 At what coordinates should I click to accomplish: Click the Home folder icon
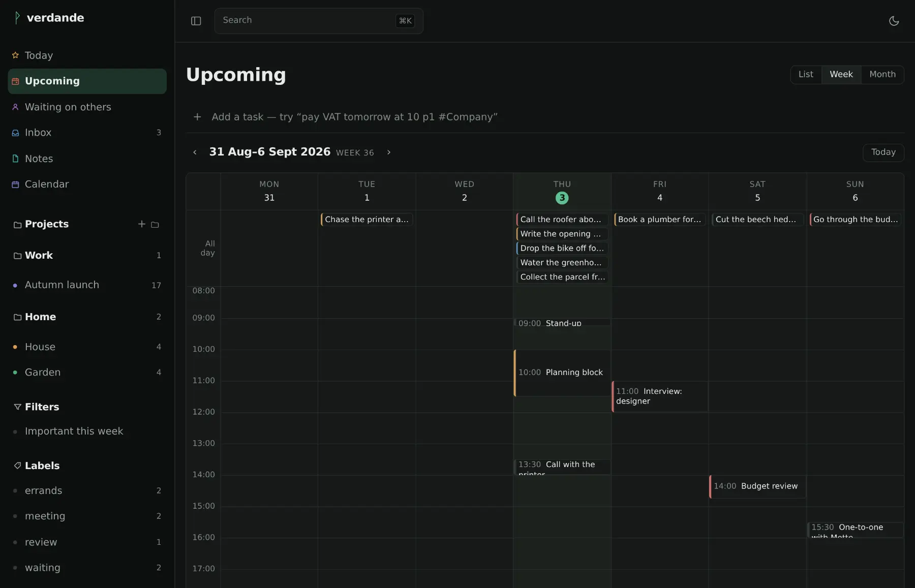pyautogui.click(x=17, y=317)
